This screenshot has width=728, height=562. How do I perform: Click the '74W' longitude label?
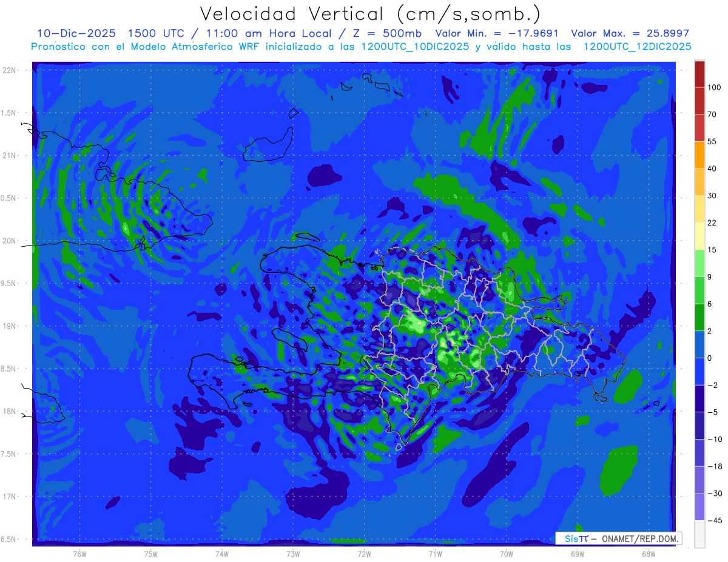coord(222,554)
